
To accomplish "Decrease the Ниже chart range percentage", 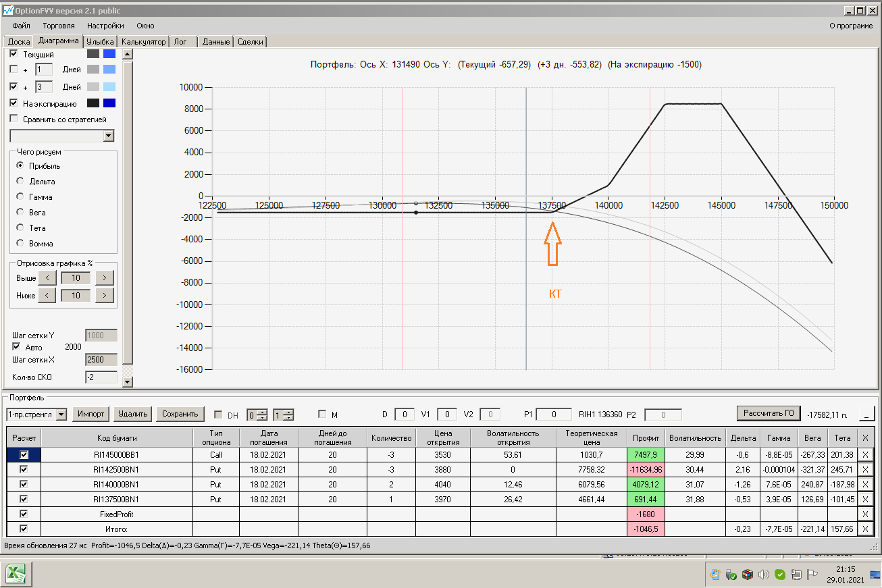I will (46, 295).
